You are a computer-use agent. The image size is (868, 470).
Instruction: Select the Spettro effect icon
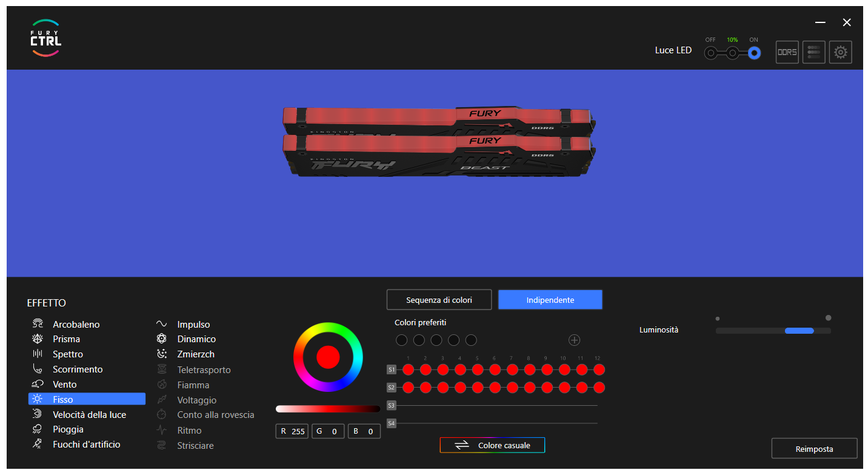[38, 354]
